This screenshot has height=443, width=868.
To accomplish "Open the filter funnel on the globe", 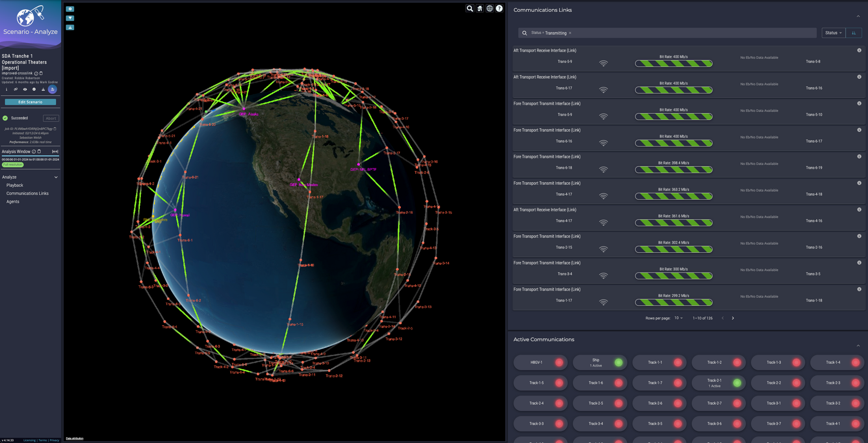I will click(x=70, y=18).
